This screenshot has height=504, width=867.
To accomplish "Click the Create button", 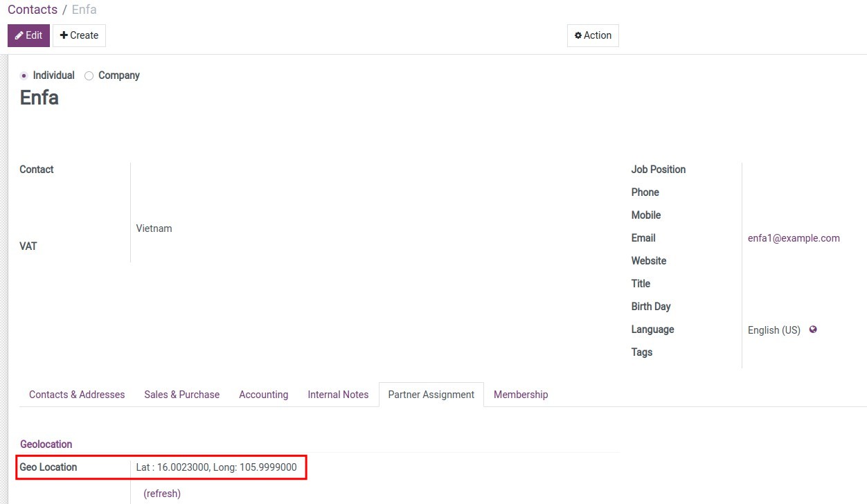I will [79, 35].
